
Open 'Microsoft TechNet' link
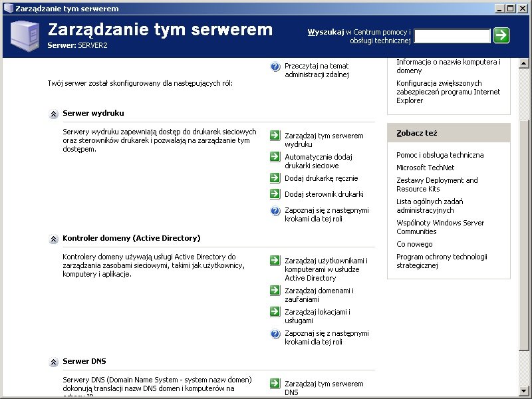[426, 168]
